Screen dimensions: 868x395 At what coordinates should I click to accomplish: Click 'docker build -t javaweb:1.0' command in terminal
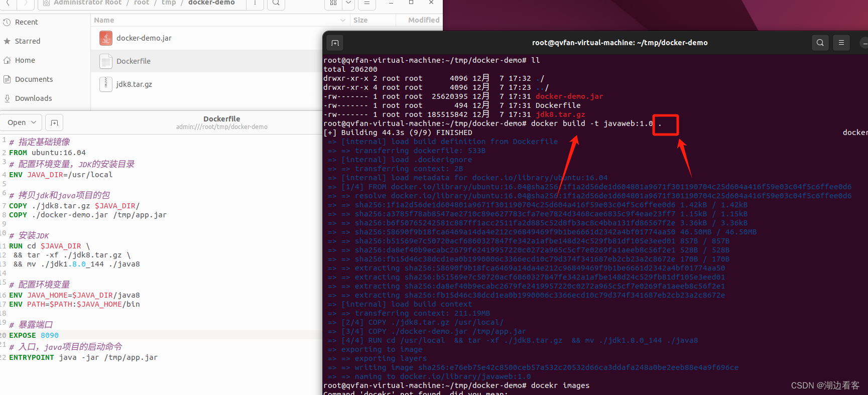click(592, 123)
